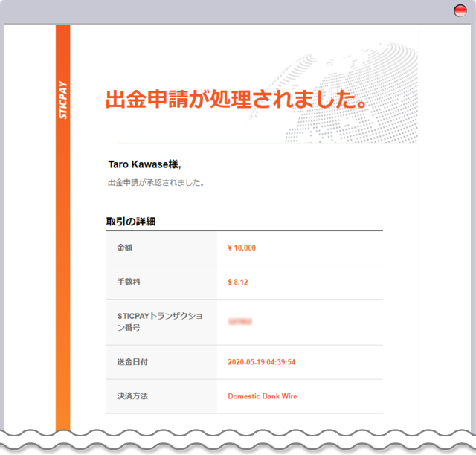Click the 金額 row label
Image resolution: width=476 pixels, height=455 pixels.
tap(125, 248)
